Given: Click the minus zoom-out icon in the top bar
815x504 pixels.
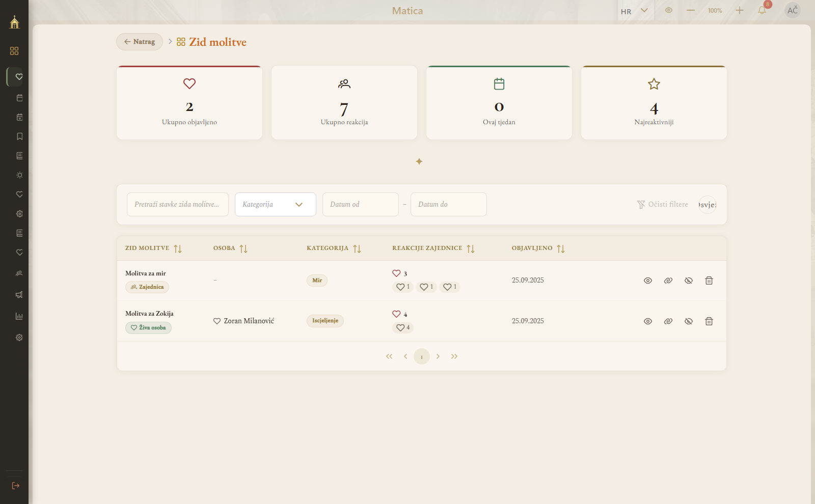Looking at the screenshot, I should tap(691, 11).
